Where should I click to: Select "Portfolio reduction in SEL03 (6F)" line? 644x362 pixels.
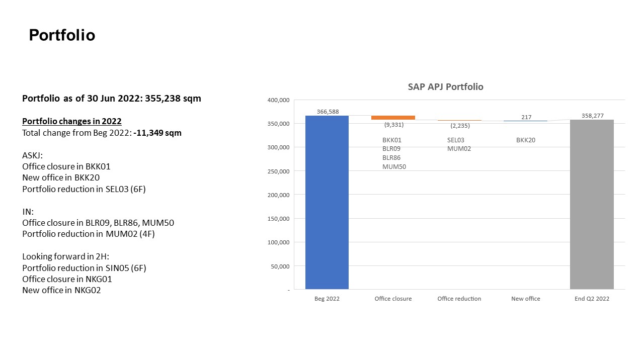(84, 189)
